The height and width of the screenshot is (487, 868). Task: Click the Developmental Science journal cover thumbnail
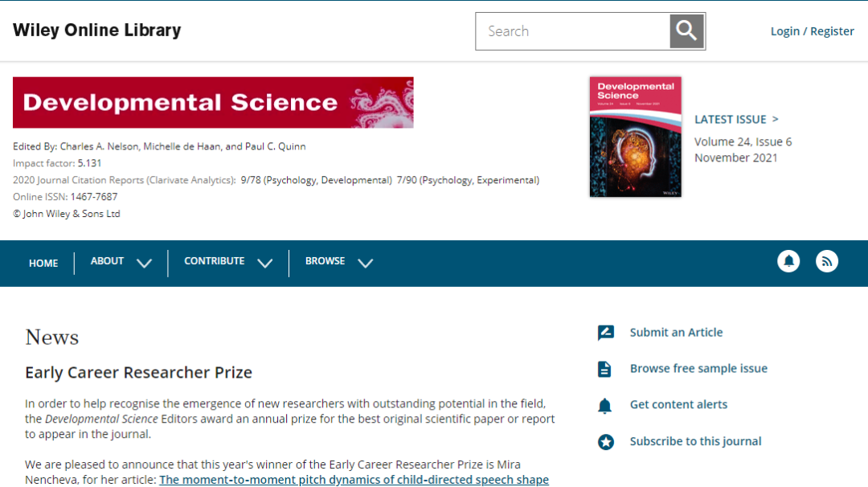click(635, 137)
